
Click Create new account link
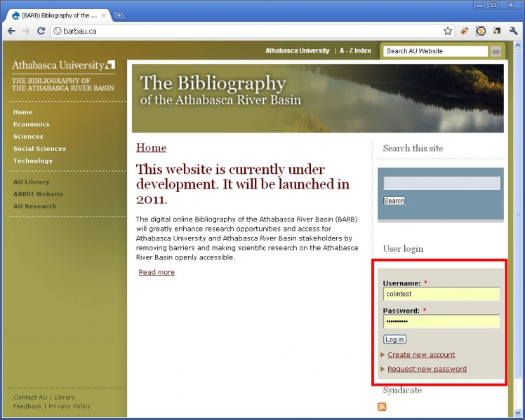[x=421, y=355]
